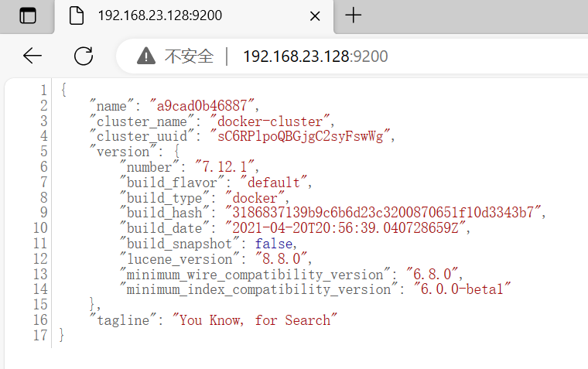Click the "lucene_version" key
This screenshot has height=369, width=588.
click(x=179, y=258)
